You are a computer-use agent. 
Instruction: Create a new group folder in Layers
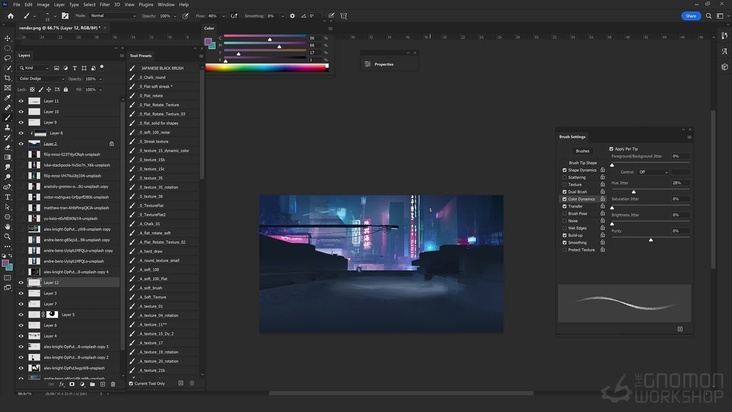tap(92, 384)
